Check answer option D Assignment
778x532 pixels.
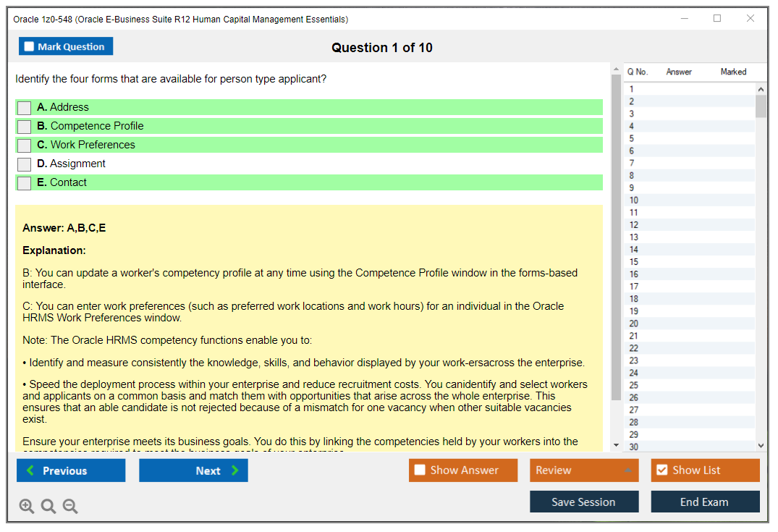coord(23,164)
